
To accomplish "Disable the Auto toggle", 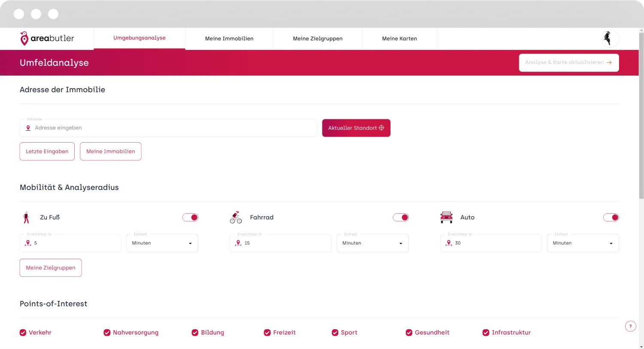I will [x=611, y=217].
